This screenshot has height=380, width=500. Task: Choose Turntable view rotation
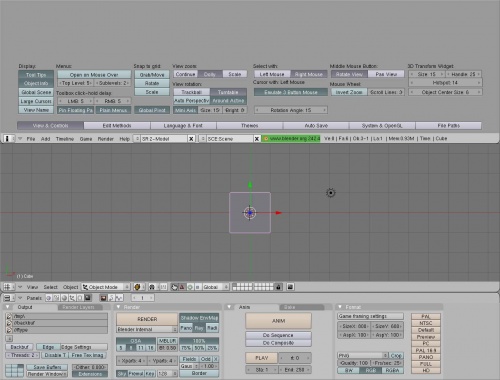pos(228,92)
